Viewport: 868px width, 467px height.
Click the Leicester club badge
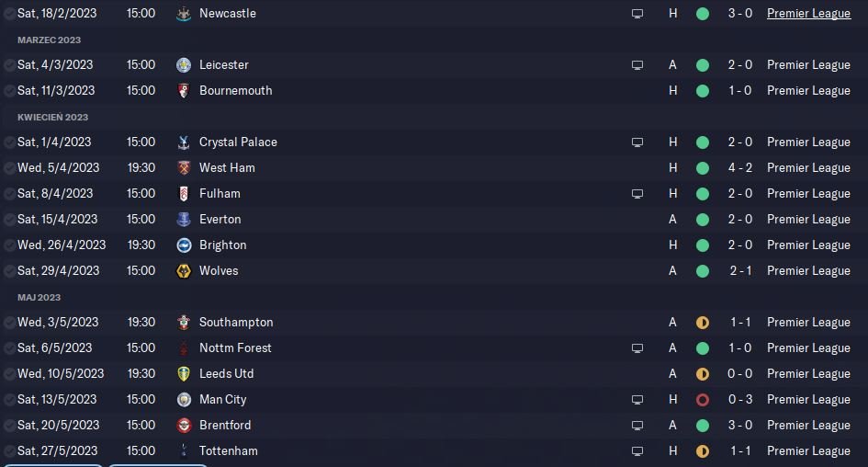[183, 65]
